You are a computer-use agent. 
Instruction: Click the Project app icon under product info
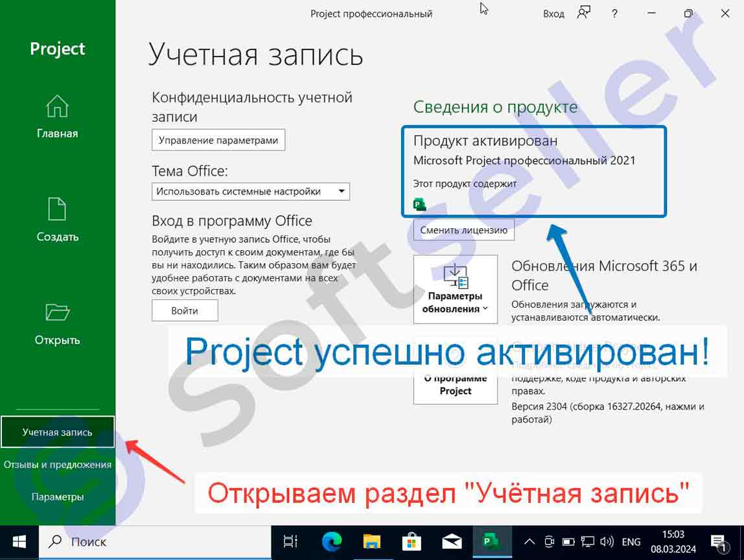tap(420, 205)
